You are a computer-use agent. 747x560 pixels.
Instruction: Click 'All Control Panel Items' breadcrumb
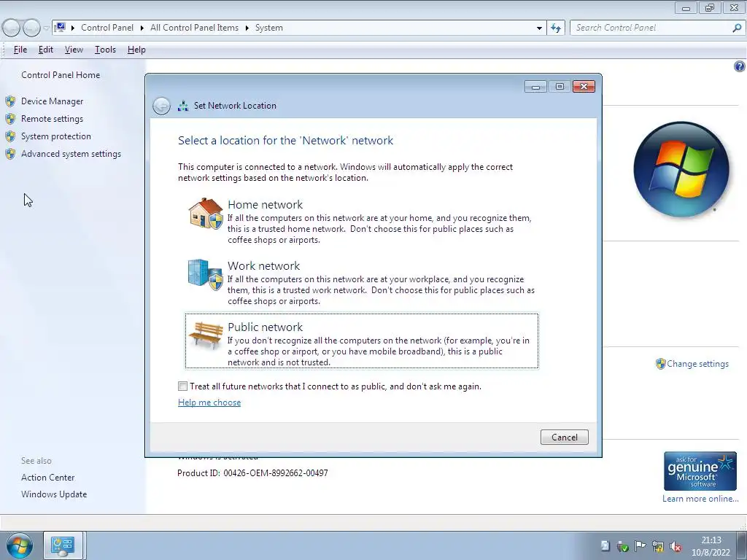194,28
